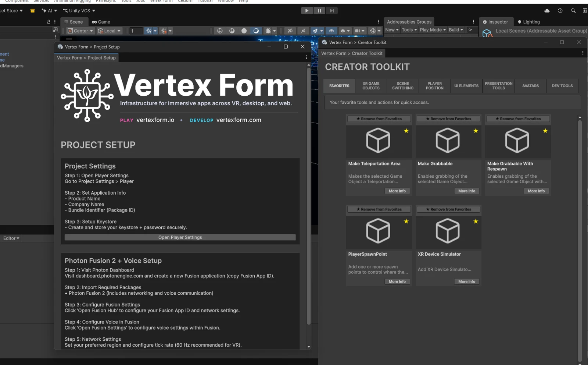Switch to the Game tab
This screenshot has height=365, width=588.
(101, 22)
